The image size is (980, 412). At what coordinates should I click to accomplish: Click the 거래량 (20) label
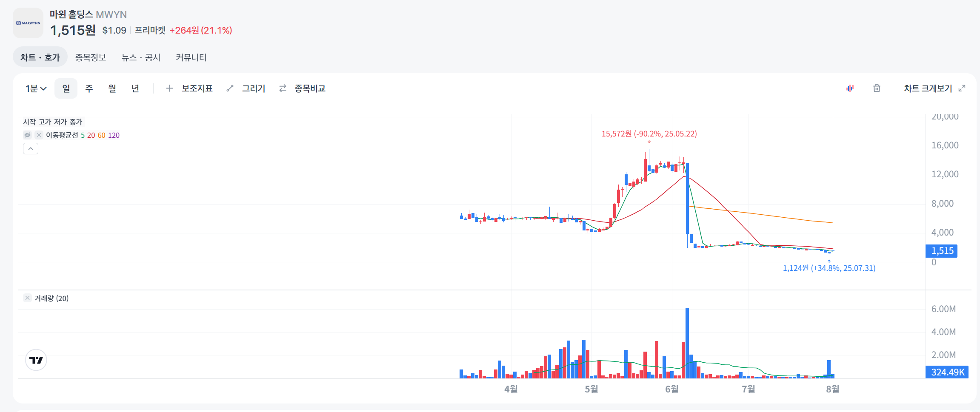[51, 298]
